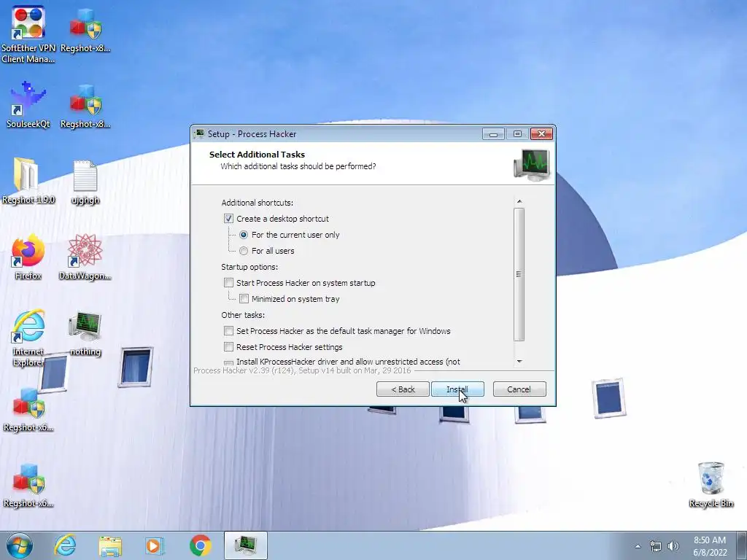Uncheck Create a desktop shortcut
Image resolution: width=747 pixels, height=560 pixels.
click(228, 219)
